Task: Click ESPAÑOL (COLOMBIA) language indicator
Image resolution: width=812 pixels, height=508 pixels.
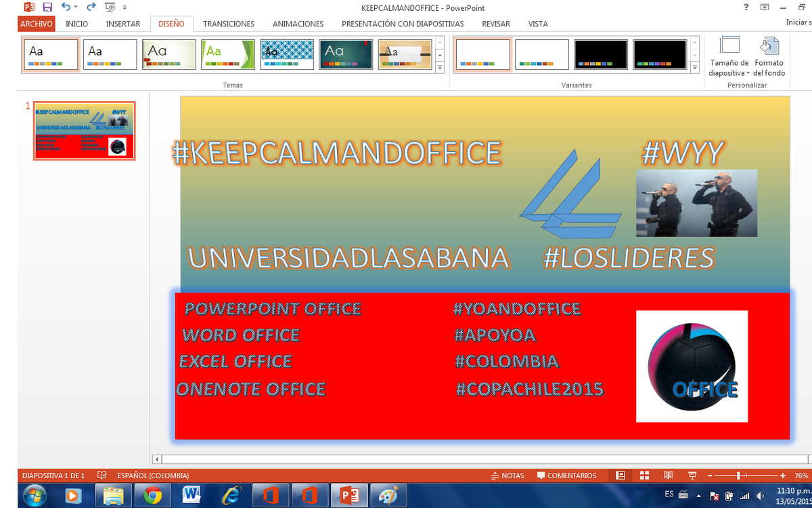Action: tap(153, 475)
